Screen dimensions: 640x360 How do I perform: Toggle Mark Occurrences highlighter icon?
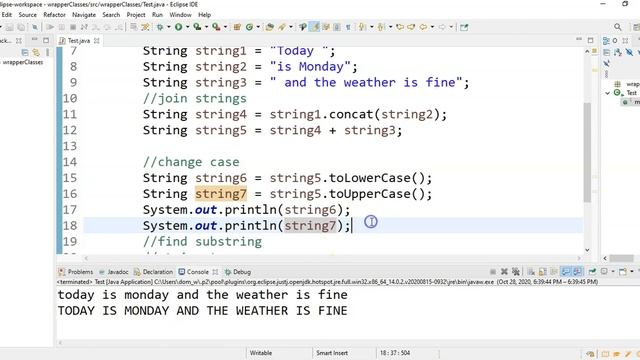pyautogui.click(x=314, y=27)
